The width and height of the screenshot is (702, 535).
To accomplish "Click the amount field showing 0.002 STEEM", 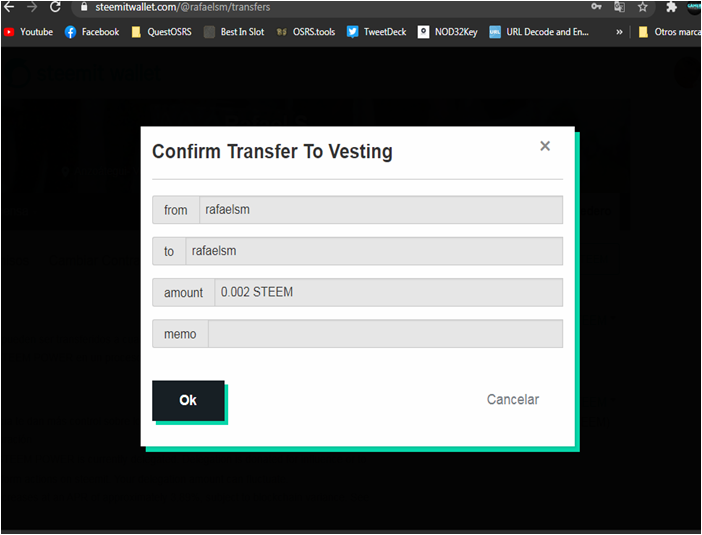I will [389, 292].
